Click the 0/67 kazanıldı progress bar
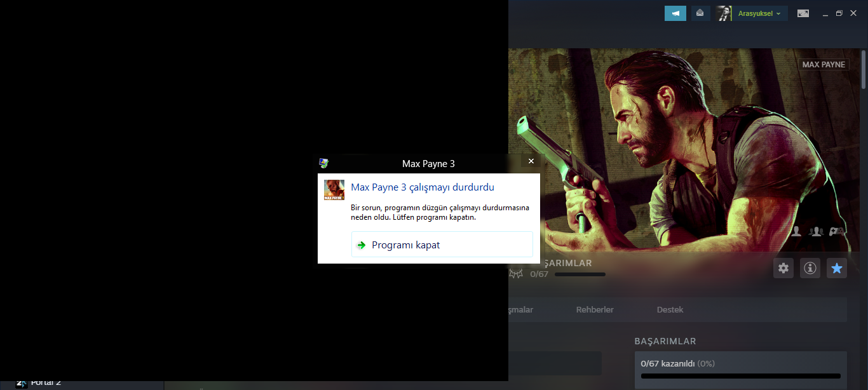The width and height of the screenshot is (868, 390). coord(740,376)
